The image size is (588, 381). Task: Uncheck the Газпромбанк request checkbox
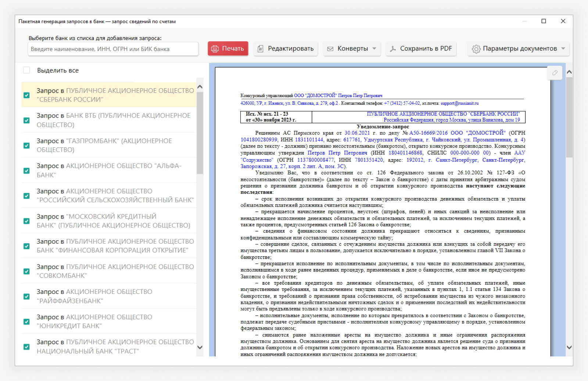click(26, 145)
